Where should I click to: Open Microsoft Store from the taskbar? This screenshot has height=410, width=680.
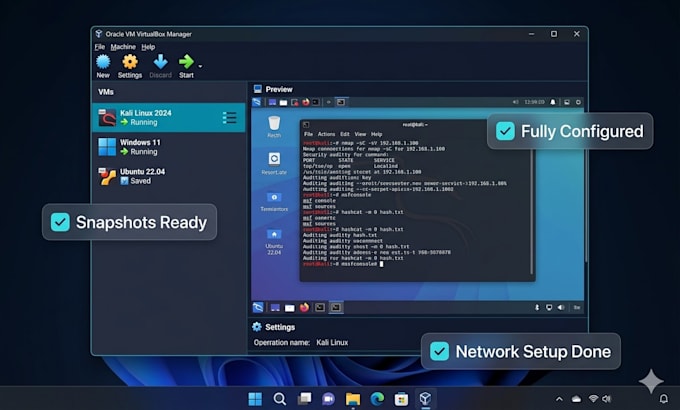[x=401, y=399]
